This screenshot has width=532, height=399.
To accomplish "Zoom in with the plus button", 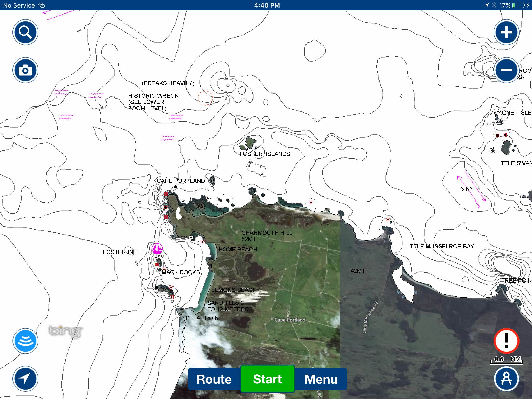I will (x=506, y=32).
